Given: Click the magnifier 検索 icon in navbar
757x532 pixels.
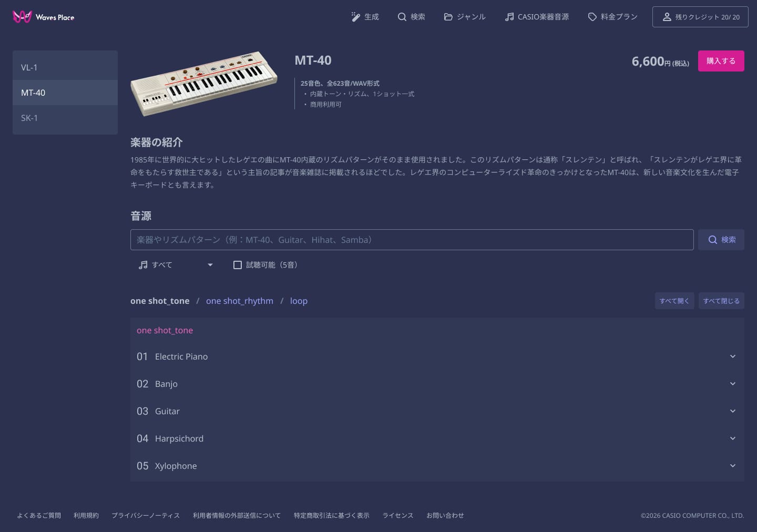Looking at the screenshot, I should point(402,17).
